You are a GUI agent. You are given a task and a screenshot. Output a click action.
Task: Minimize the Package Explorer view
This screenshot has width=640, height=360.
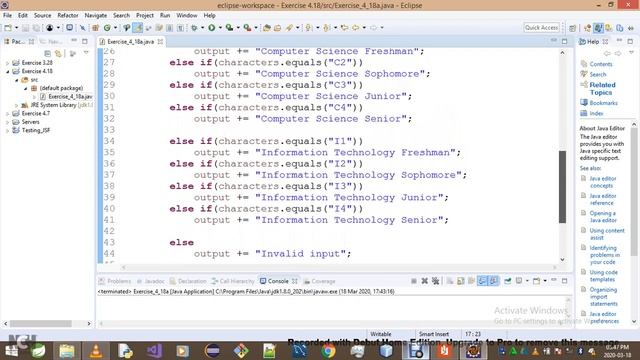74,41
